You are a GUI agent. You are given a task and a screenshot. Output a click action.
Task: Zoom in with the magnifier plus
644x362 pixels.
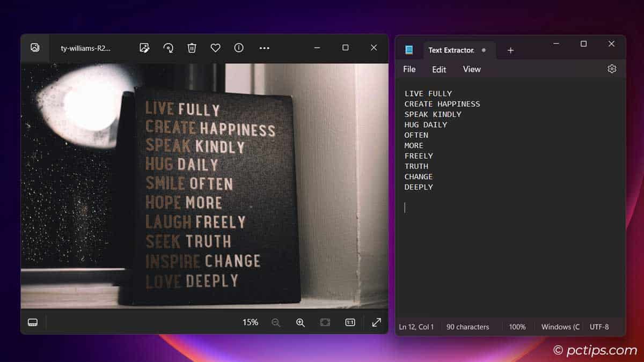tap(301, 322)
